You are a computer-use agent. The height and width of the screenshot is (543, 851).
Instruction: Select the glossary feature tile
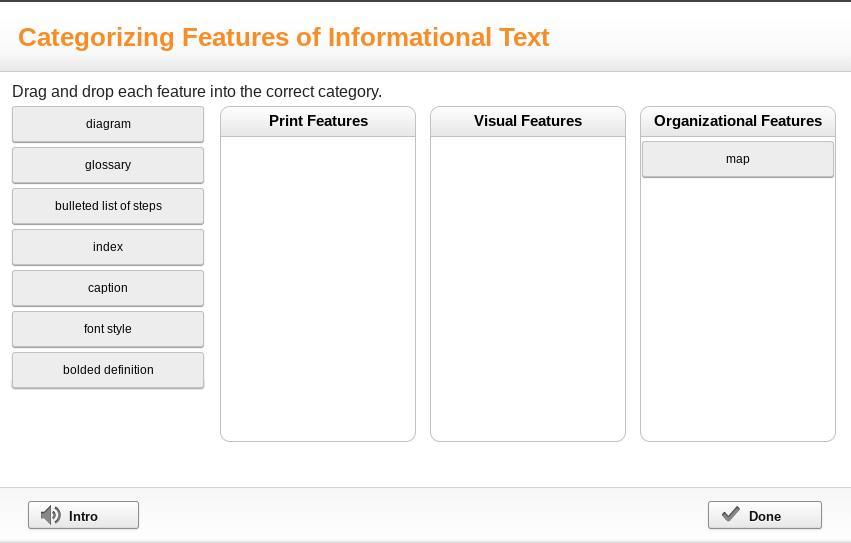108,165
